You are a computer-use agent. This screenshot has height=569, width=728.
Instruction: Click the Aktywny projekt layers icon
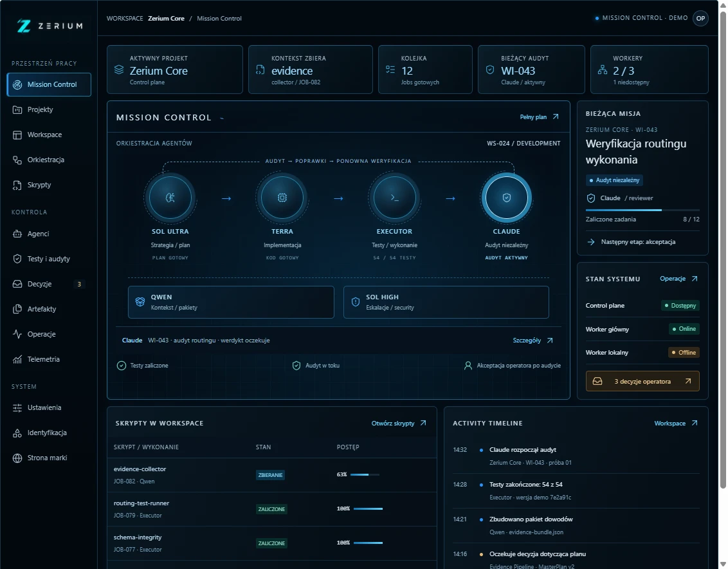120,70
